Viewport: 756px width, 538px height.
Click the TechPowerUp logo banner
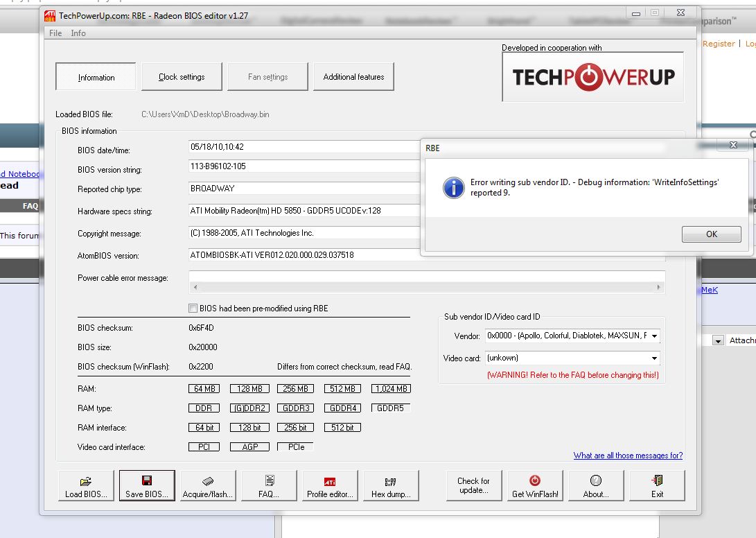click(x=592, y=77)
